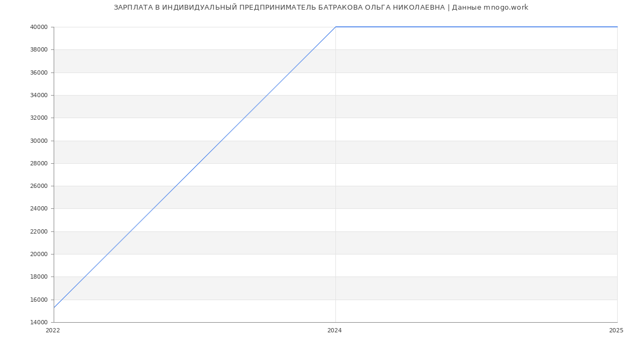Select the 40000 y-axis label
Image resolution: width=644 pixels, height=349 pixels.
[x=39, y=27]
